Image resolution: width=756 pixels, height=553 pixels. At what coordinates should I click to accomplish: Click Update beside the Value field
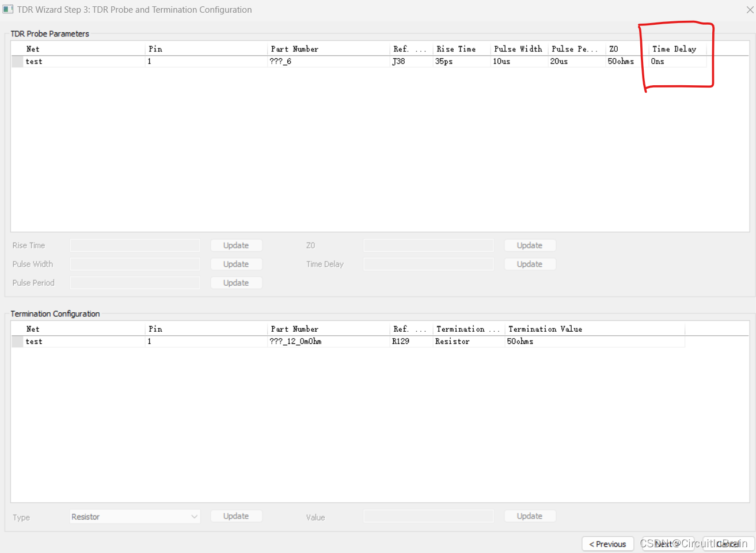tap(529, 516)
